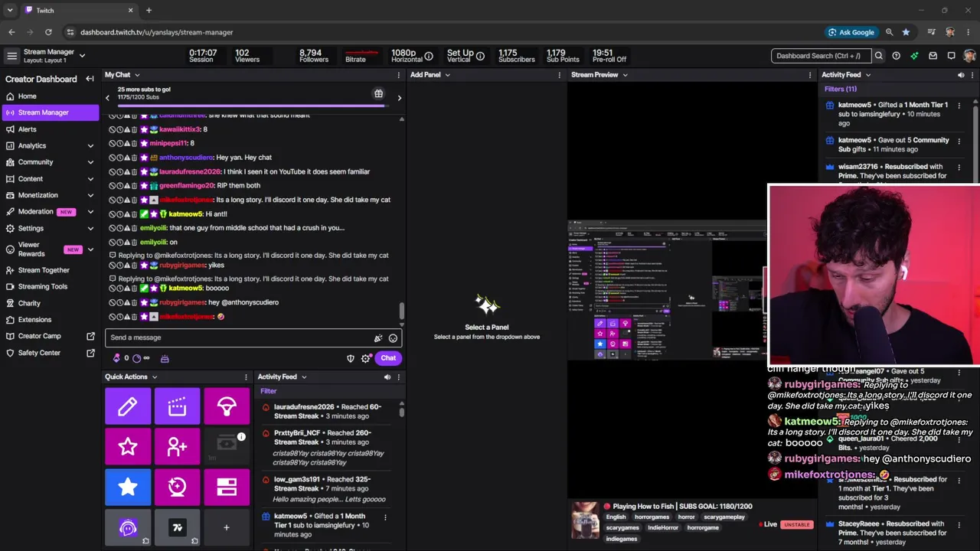Add a new quick action tile
The height and width of the screenshot is (551, 980).
(226, 527)
